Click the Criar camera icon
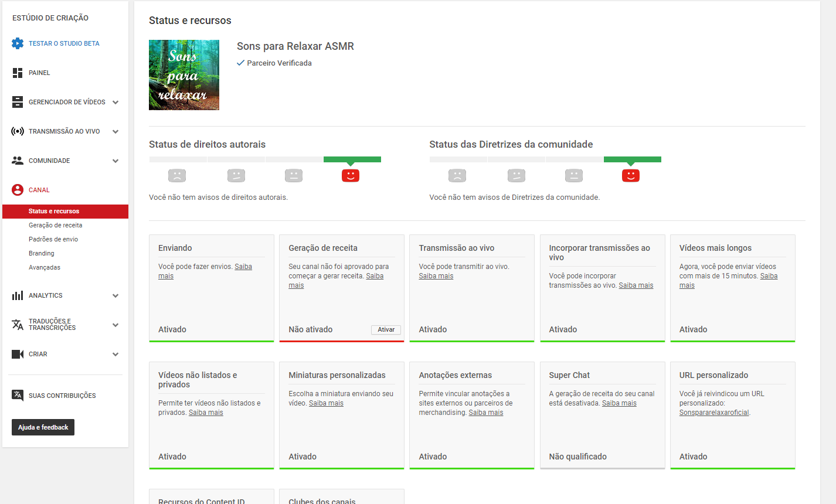 [x=18, y=354]
